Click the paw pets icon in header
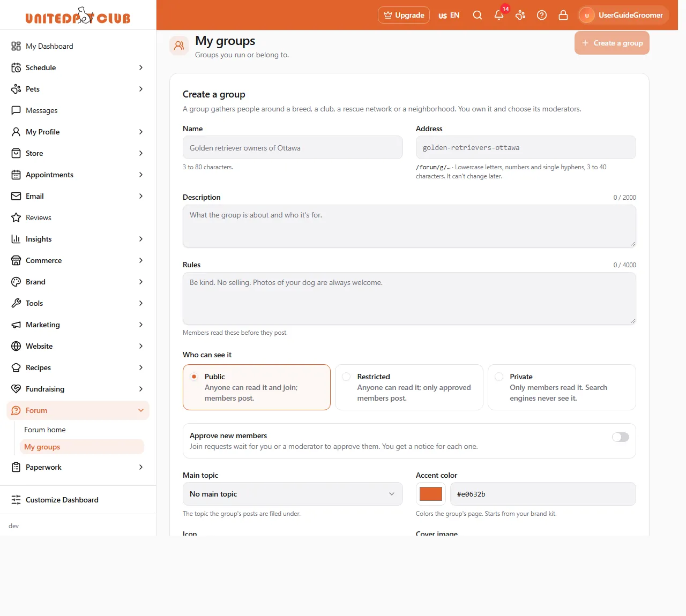 pos(520,15)
